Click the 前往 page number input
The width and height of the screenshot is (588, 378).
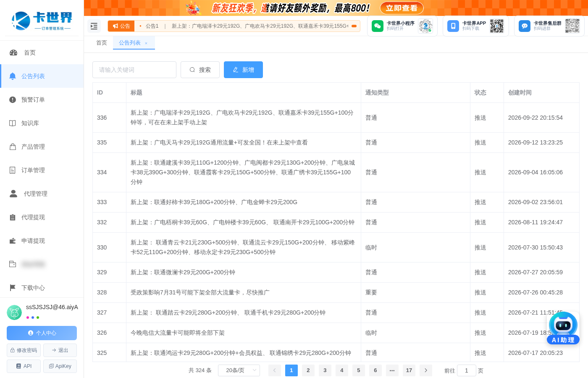pos(466,370)
